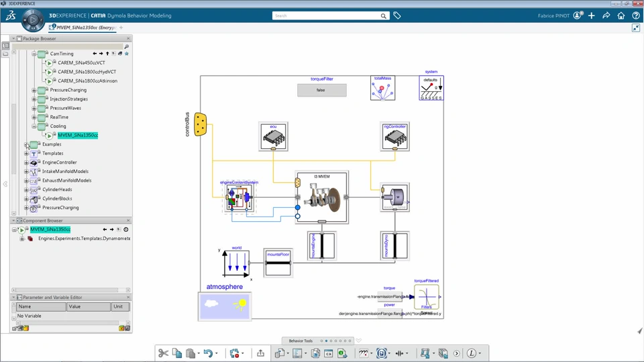The image size is (644, 362).
Task: Collapse the Package Browser panel arrow
Action: [13, 38]
